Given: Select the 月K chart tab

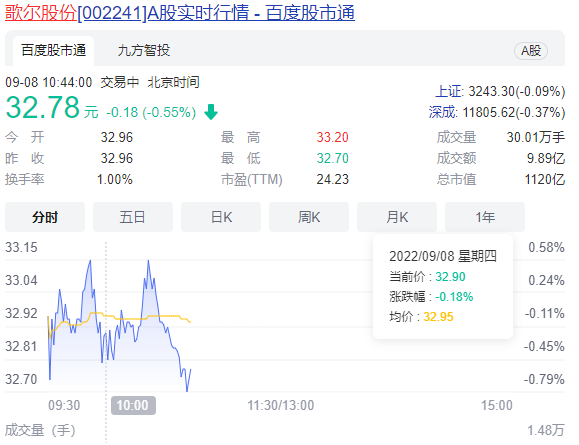Looking at the screenshot, I should tap(397, 217).
